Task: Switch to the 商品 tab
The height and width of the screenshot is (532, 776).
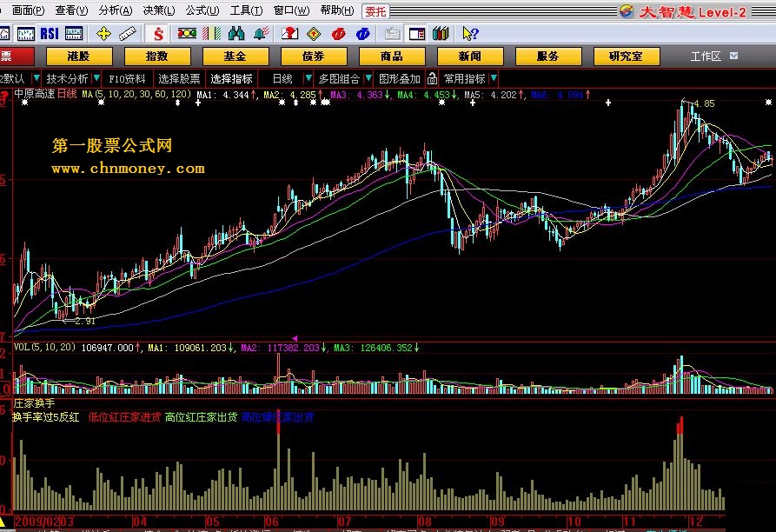Action: (391, 56)
